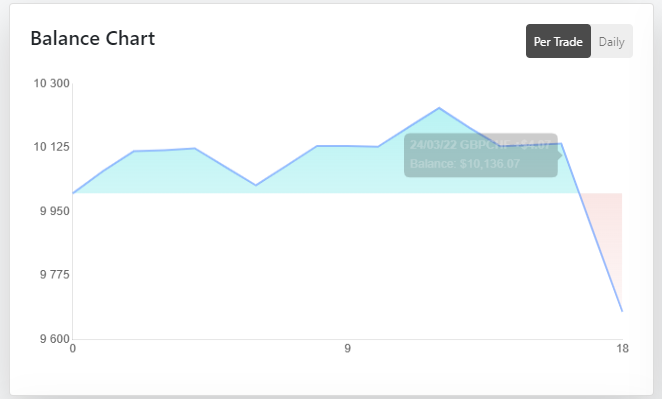This screenshot has width=662, height=399.
Task: Click the x-axis label 9
Action: click(x=347, y=348)
